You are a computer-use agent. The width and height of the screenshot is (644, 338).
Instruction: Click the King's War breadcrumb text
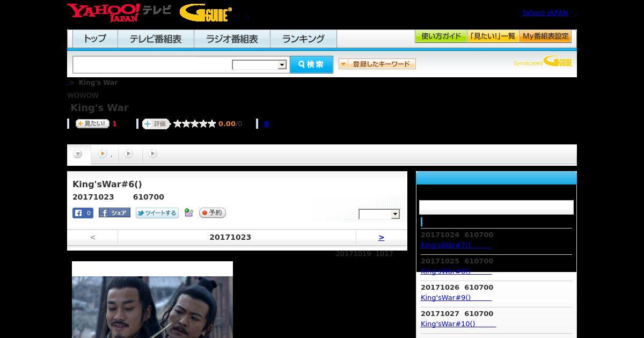[x=98, y=83]
